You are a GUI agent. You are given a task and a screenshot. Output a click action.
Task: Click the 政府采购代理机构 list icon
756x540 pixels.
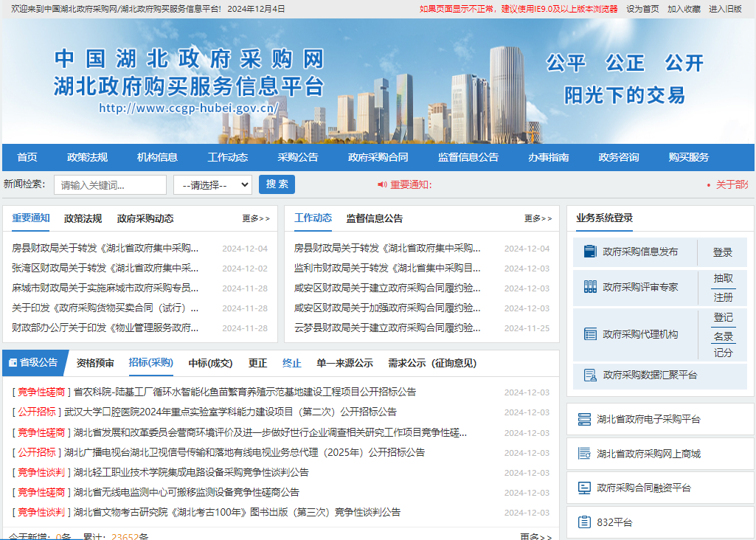pos(589,334)
